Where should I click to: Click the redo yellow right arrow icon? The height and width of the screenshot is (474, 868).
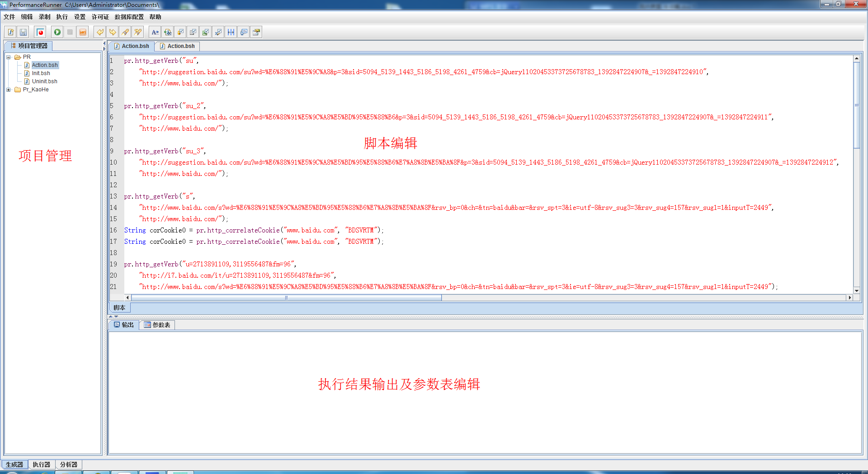(113, 32)
